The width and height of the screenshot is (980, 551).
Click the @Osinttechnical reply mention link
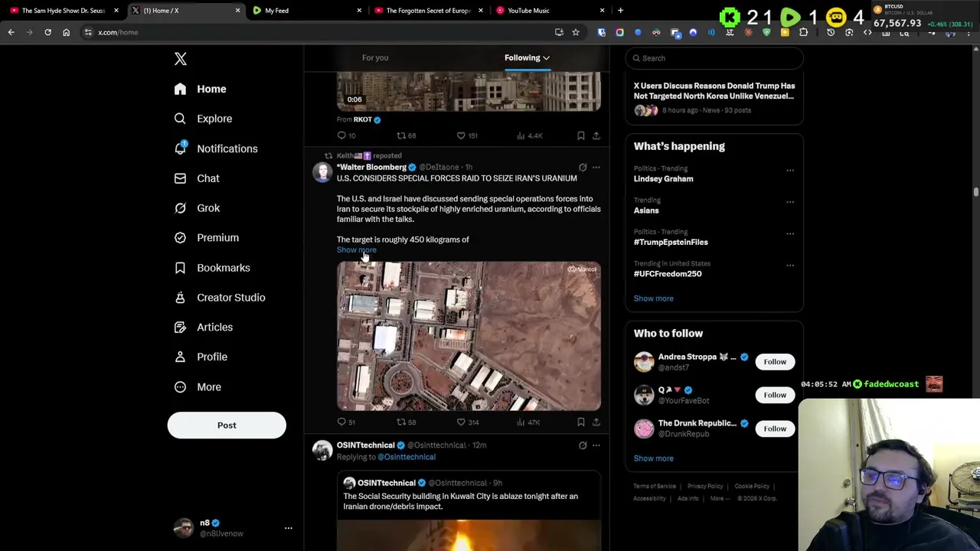pyautogui.click(x=407, y=457)
